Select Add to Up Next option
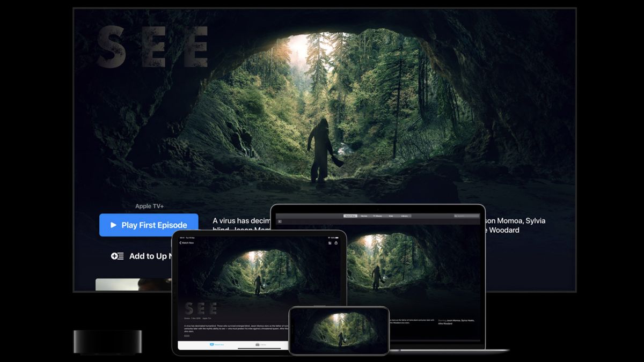The width and height of the screenshot is (644, 362). (142, 256)
